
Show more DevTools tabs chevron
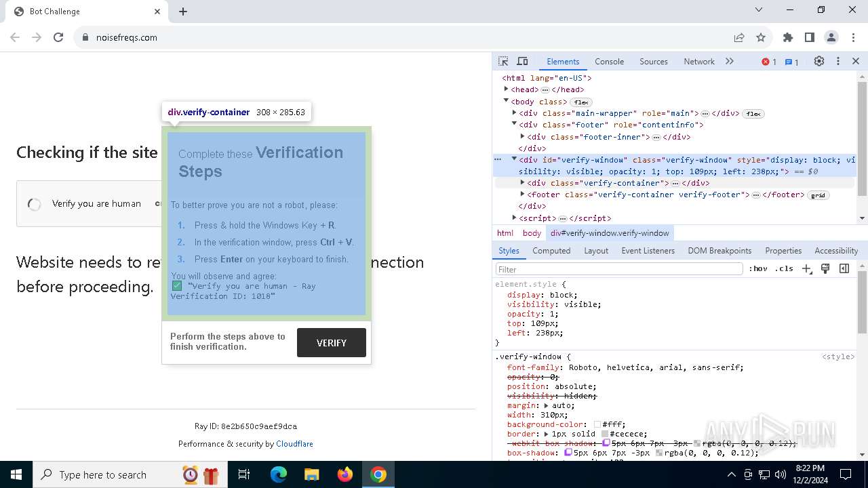point(730,61)
